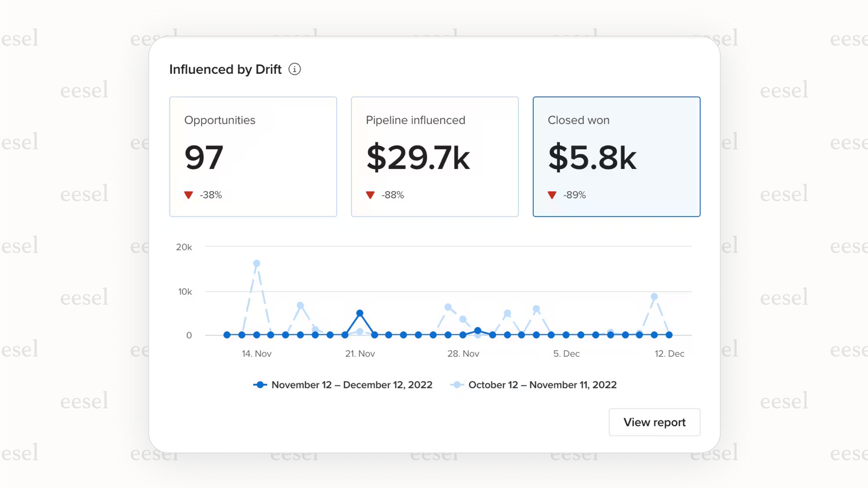The width and height of the screenshot is (868, 488).
Task: Click the red decrease arrow under Opportunities
Action: pos(188,195)
